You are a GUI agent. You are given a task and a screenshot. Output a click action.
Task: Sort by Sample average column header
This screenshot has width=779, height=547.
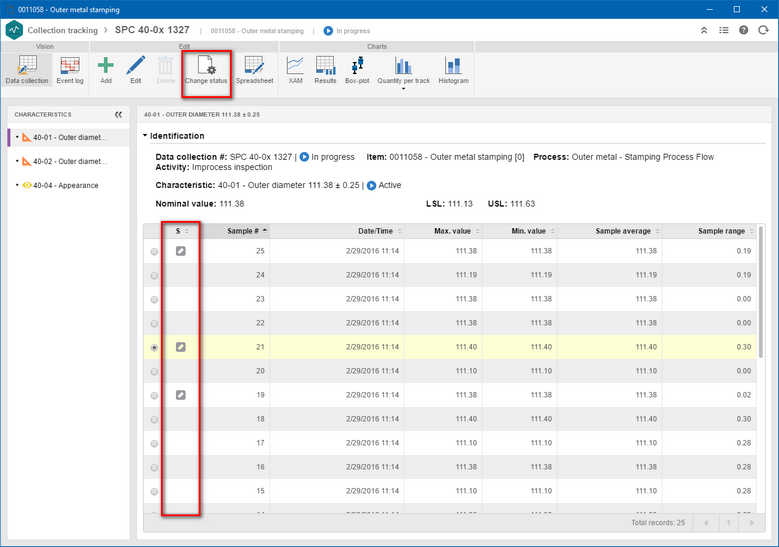610,231
